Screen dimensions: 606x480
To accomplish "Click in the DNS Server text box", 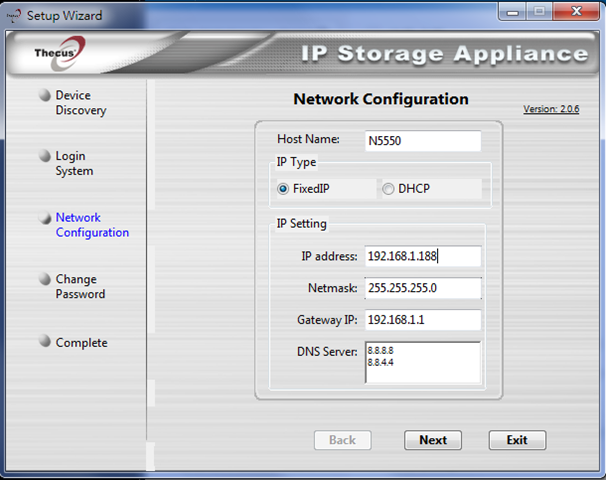I will 423,363.
